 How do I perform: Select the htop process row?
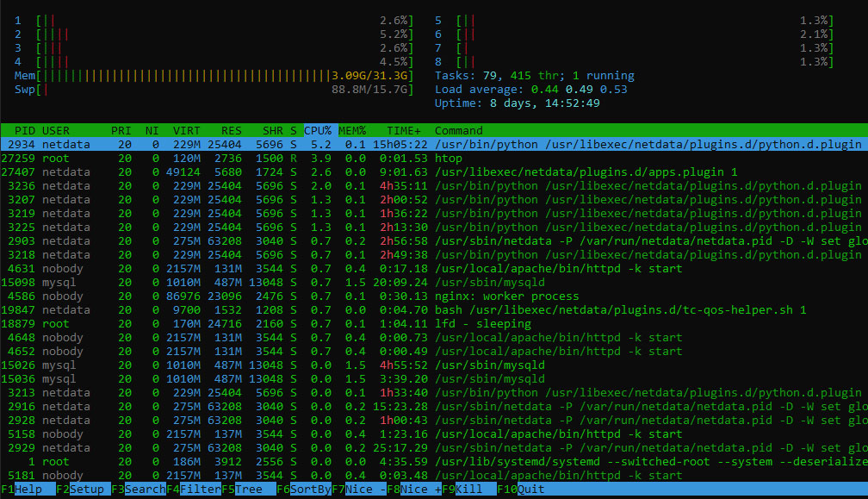[434, 159]
